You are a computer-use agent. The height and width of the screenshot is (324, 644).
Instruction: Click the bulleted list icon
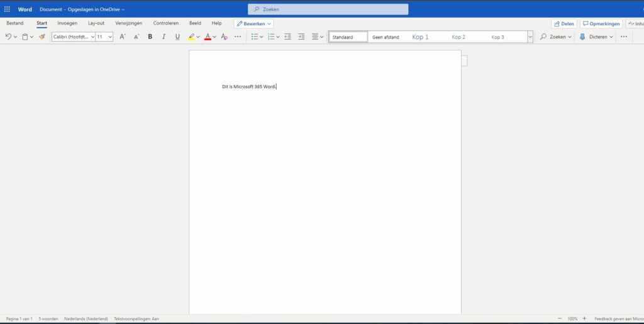(x=255, y=37)
